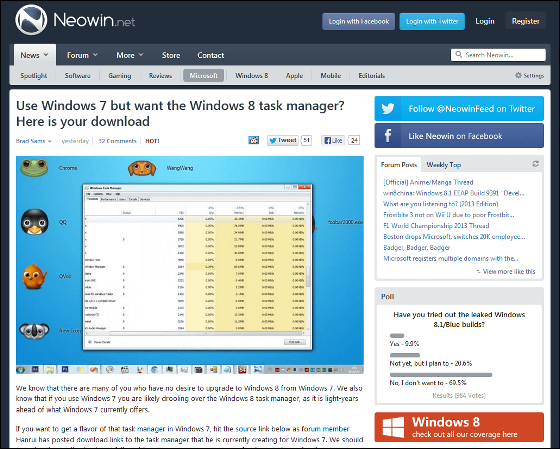This screenshot has width=560, height=449.
Task: Click Like Neowin on Facebook banner
Action: point(459,136)
